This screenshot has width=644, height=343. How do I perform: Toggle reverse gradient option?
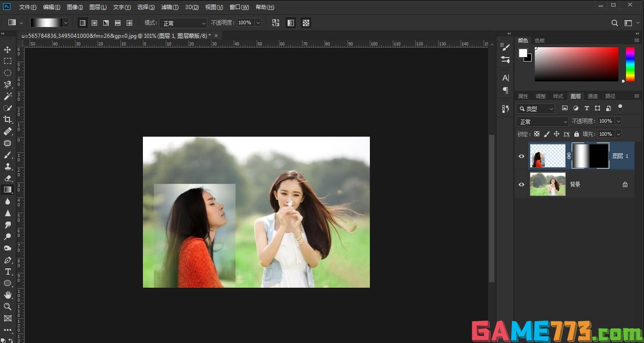(x=275, y=23)
